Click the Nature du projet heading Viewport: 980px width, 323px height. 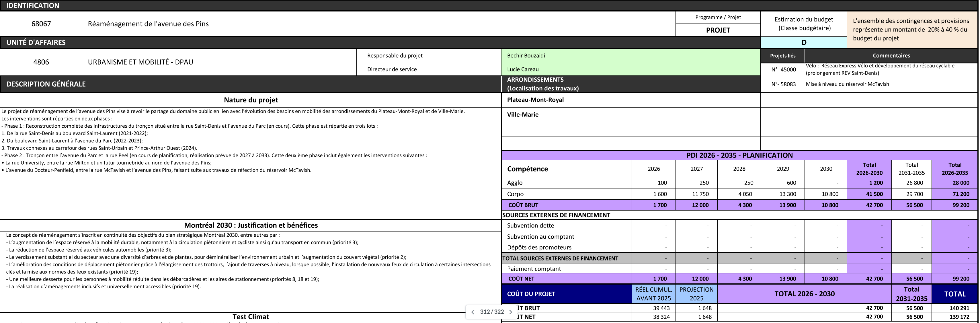click(x=251, y=100)
